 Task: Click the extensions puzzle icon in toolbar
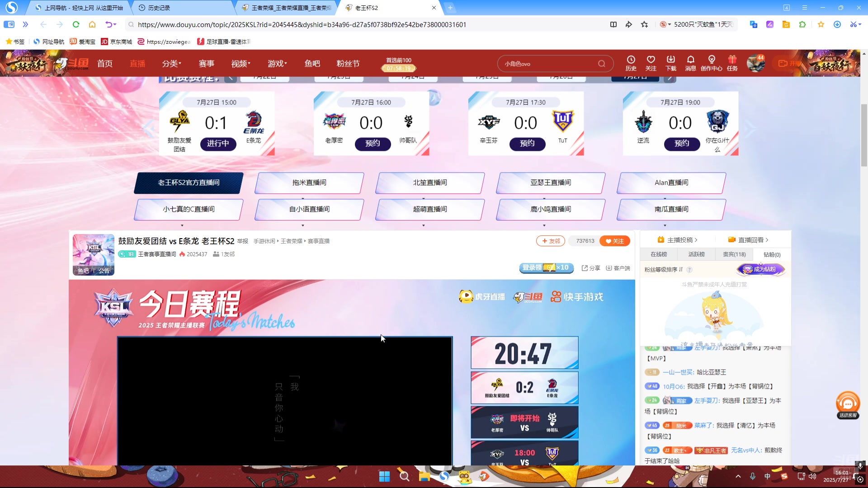(802, 24)
